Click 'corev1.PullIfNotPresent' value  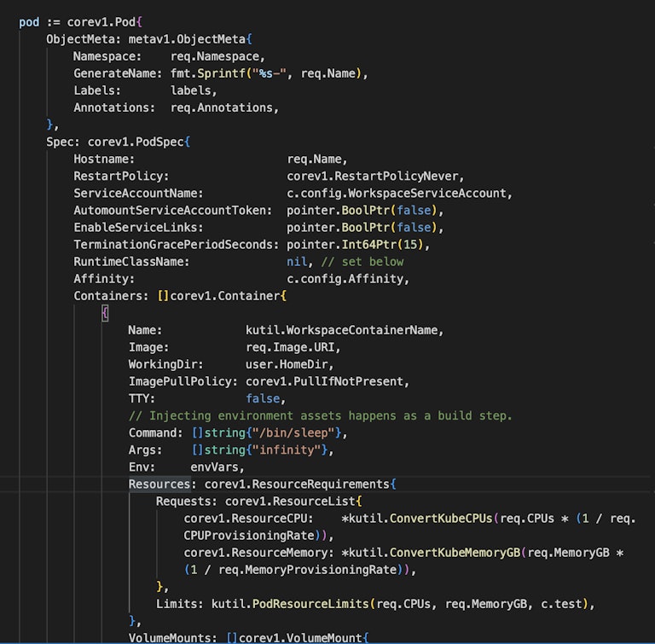click(324, 382)
